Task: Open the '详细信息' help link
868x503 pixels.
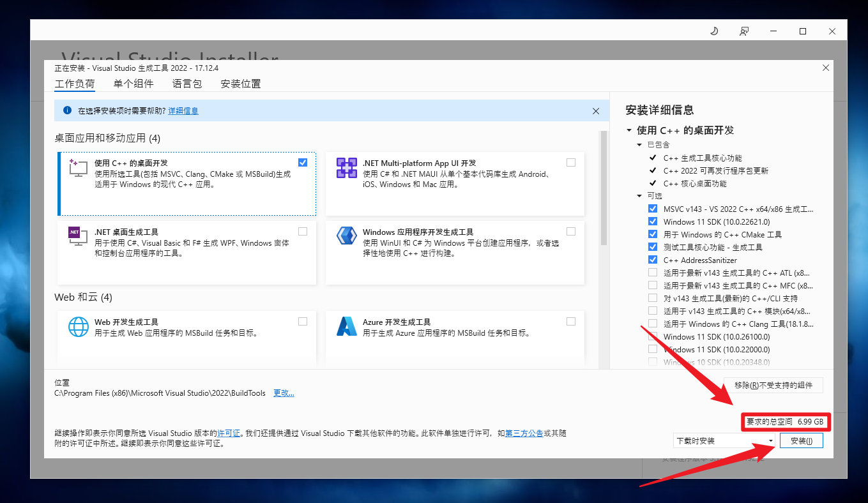Action: click(x=183, y=110)
